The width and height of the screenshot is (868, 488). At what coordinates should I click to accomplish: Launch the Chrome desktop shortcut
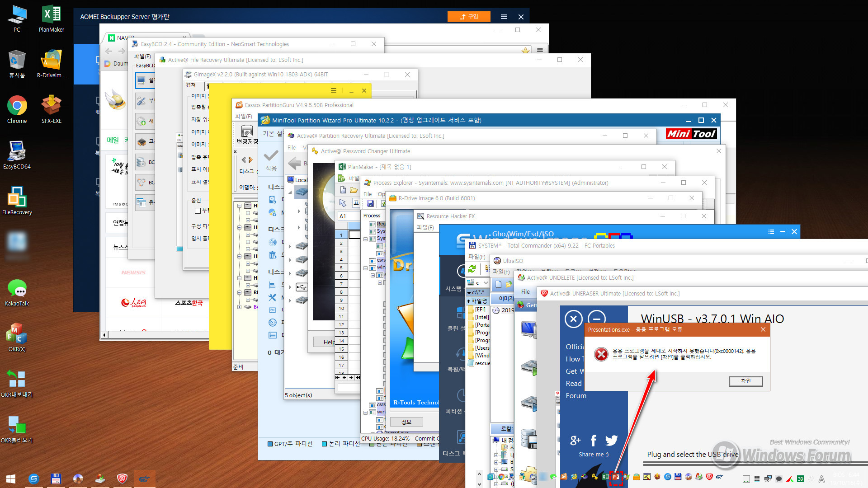(17, 109)
